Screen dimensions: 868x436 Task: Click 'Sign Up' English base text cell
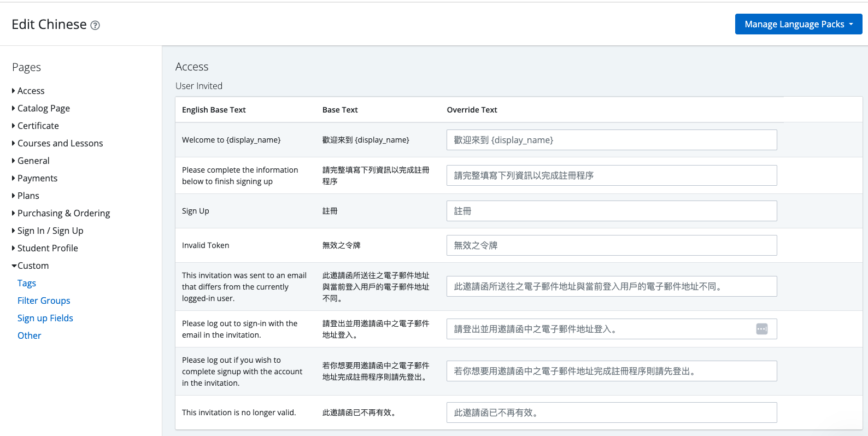click(196, 211)
